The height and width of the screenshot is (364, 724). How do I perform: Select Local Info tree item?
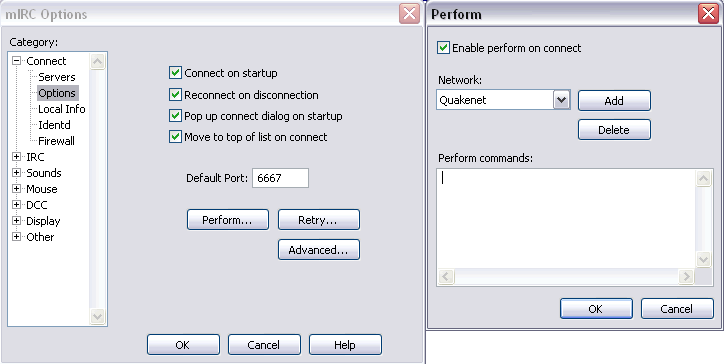61,109
